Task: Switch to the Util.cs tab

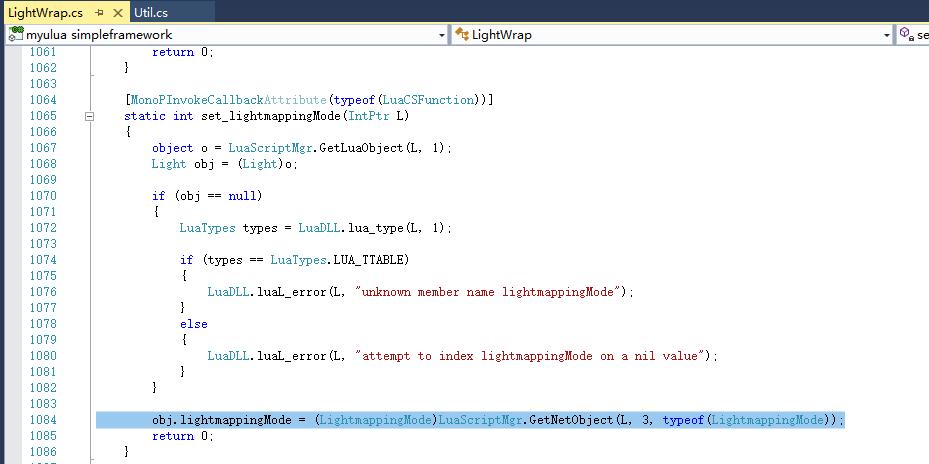Action: click(152, 12)
